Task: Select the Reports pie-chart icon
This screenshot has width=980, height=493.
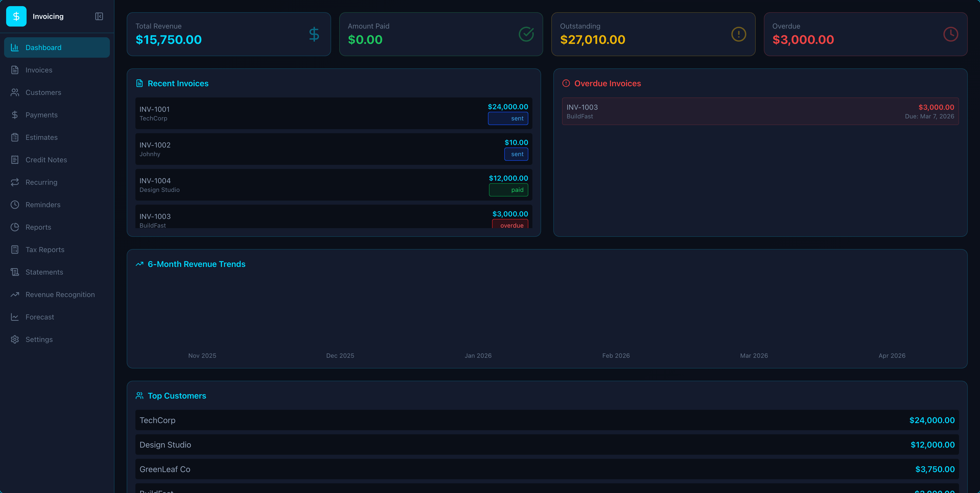Action: click(x=15, y=227)
